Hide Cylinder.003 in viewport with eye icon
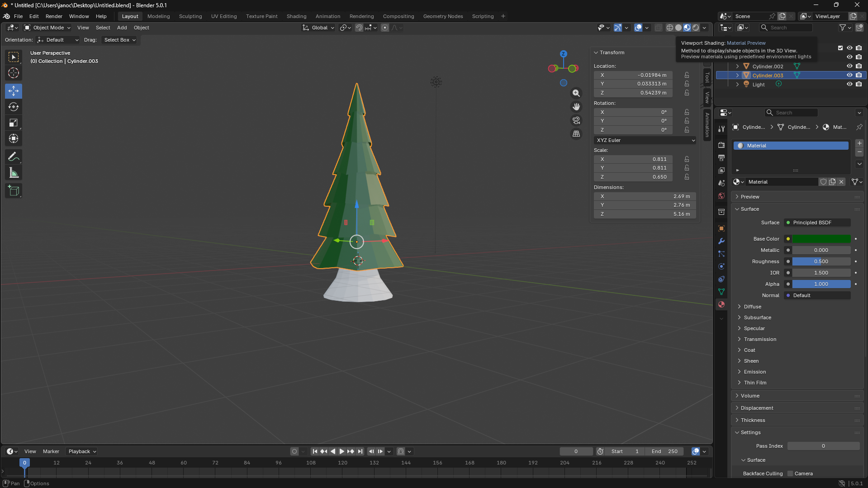The height and width of the screenshot is (488, 868). pyautogui.click(x=849, y=76)
